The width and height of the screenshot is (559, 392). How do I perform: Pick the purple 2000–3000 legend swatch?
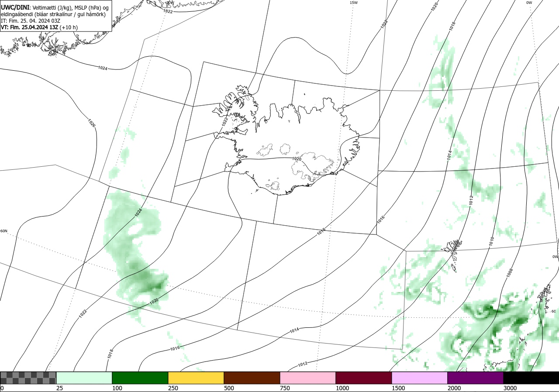click(x=476, y=378)
